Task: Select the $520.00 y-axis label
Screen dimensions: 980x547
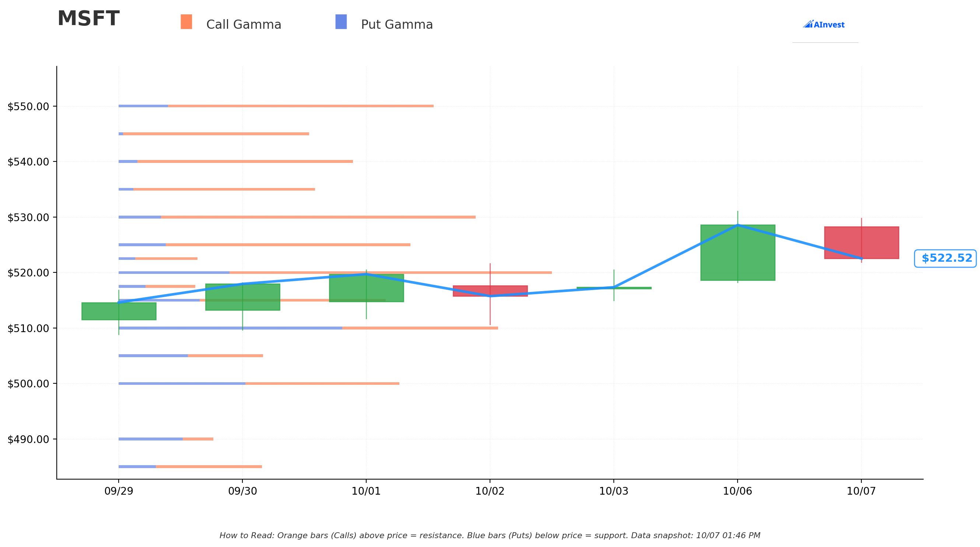Action: click(28, 273)
